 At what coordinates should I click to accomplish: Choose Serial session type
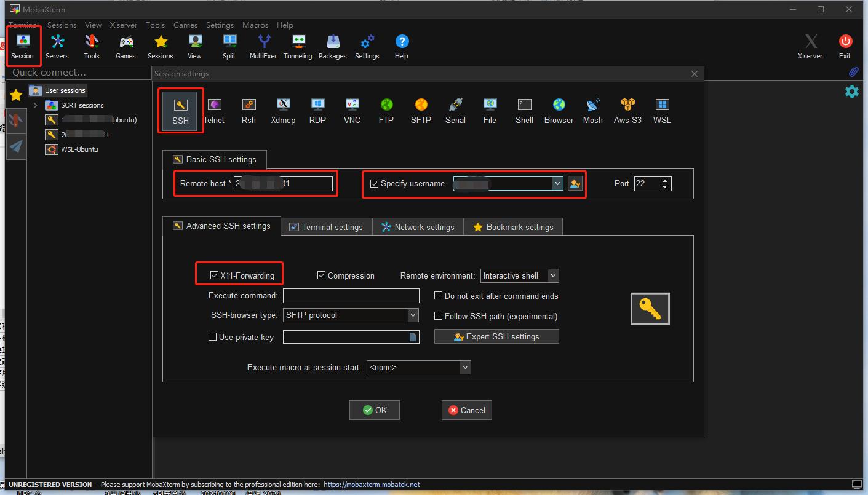[x=455, y=111]
